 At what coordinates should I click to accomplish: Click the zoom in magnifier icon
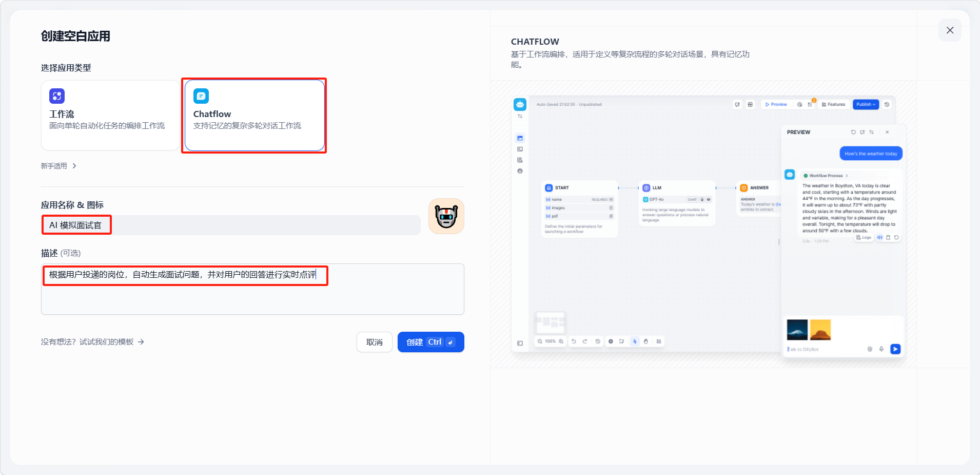click(561, 341)
